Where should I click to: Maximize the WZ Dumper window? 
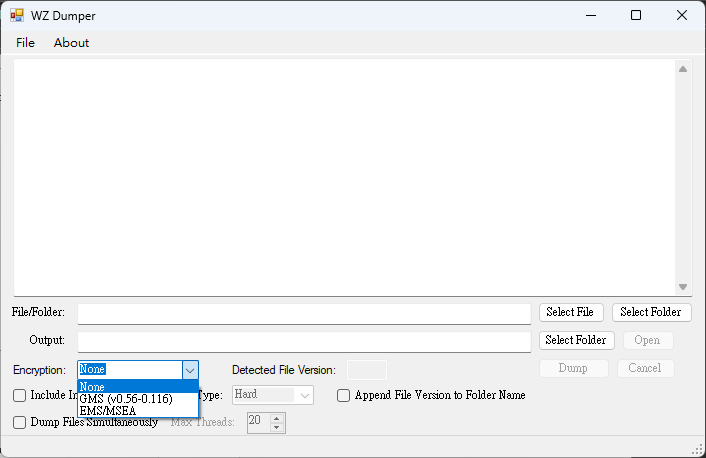coord(636,15)
